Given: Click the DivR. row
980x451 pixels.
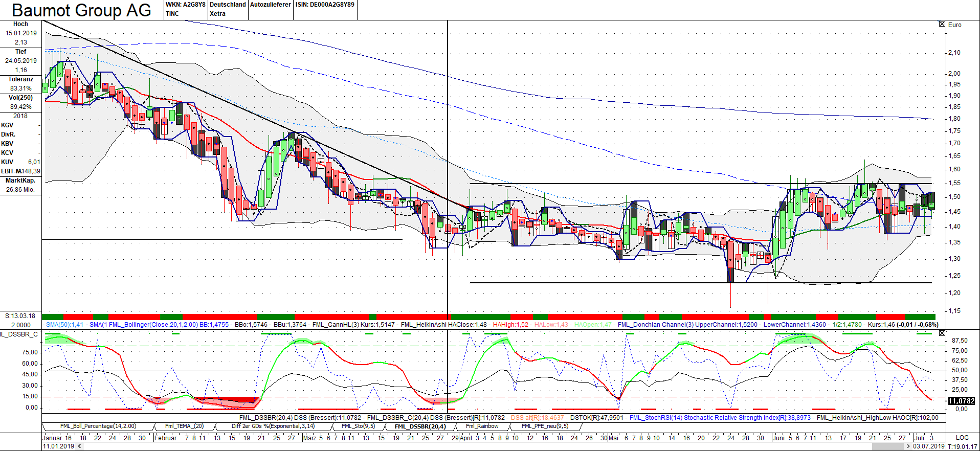Looking at the screenshot, I should [x=20, y=134].
